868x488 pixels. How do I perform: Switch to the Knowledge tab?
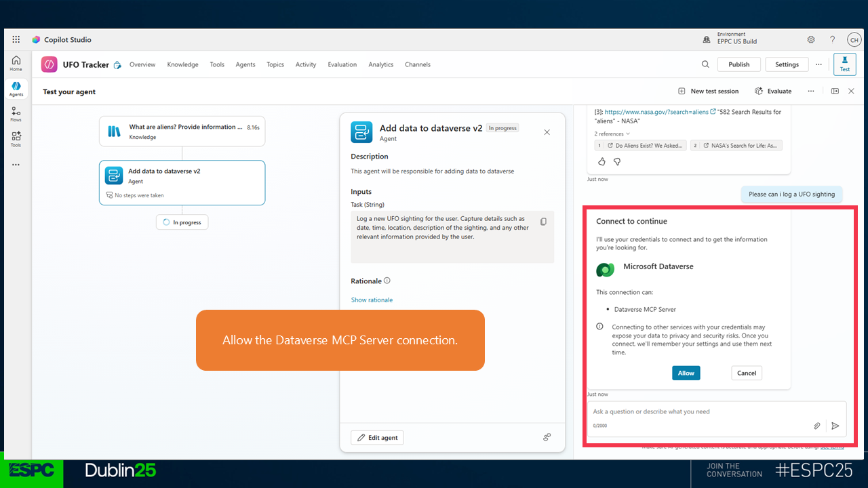[182, 65]
